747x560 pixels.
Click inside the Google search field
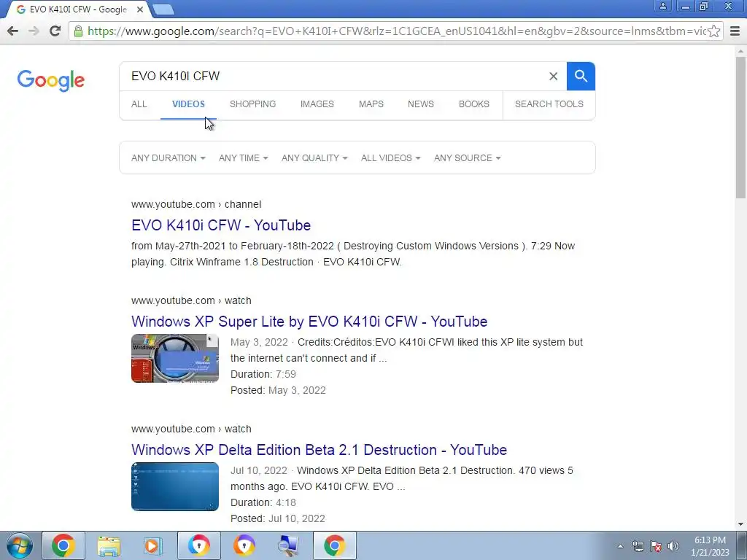click(333, 76)
